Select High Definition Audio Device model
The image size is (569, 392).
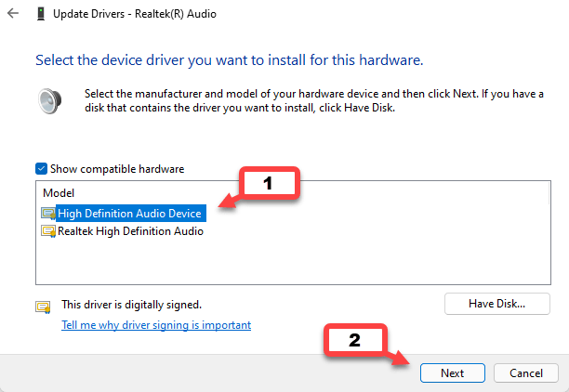(129, 214)
